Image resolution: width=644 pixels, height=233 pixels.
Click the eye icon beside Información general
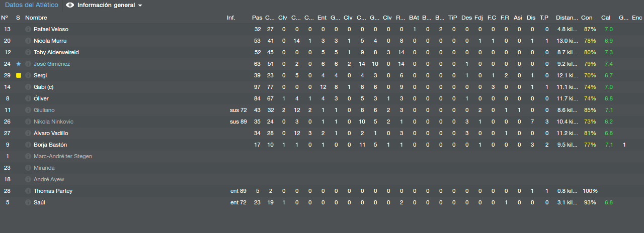[70, 5]
